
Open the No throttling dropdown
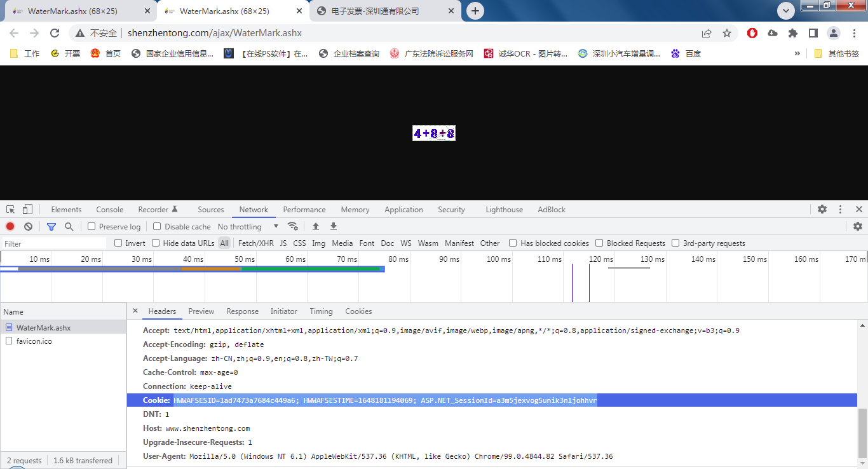coord(248,227)
